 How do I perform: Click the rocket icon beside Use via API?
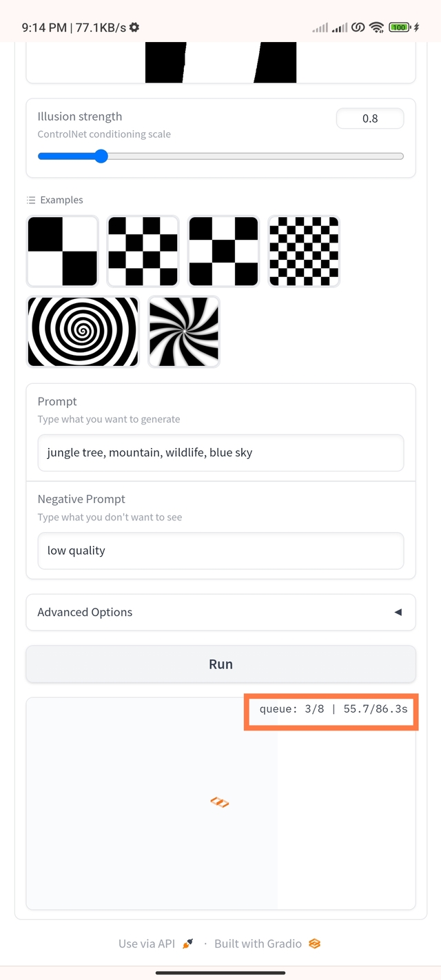point(188,943)
